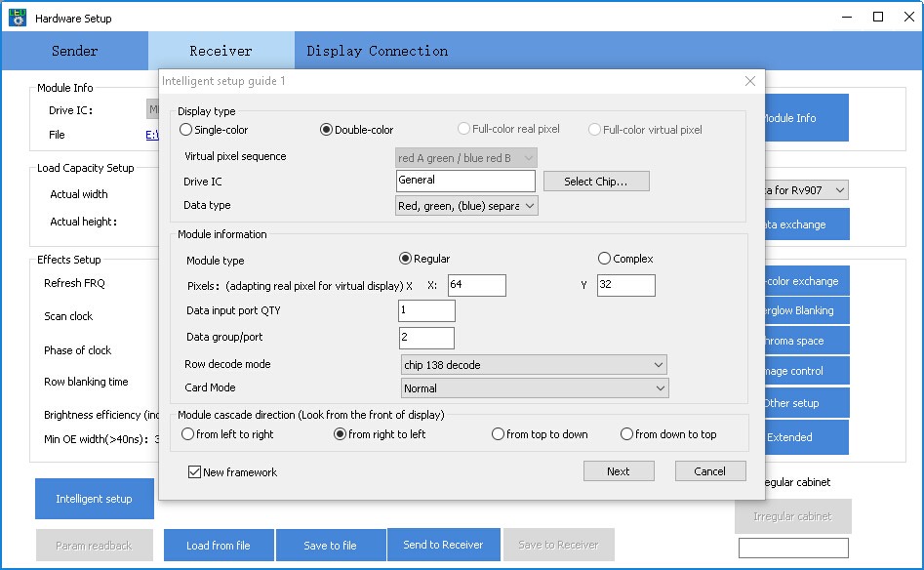The width and height of the screenshot is (924, 570).
Task: Click the Data input port QTY field
Action: [x=426, y=311]
